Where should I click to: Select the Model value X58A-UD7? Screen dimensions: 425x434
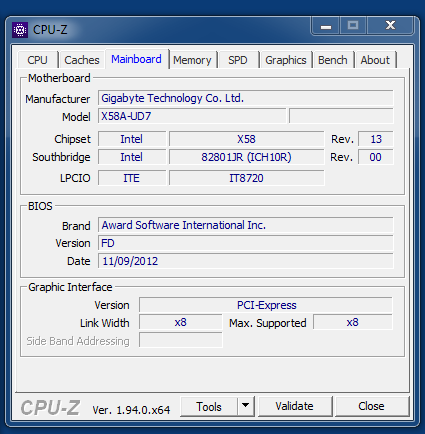click(x=192, y=116)
